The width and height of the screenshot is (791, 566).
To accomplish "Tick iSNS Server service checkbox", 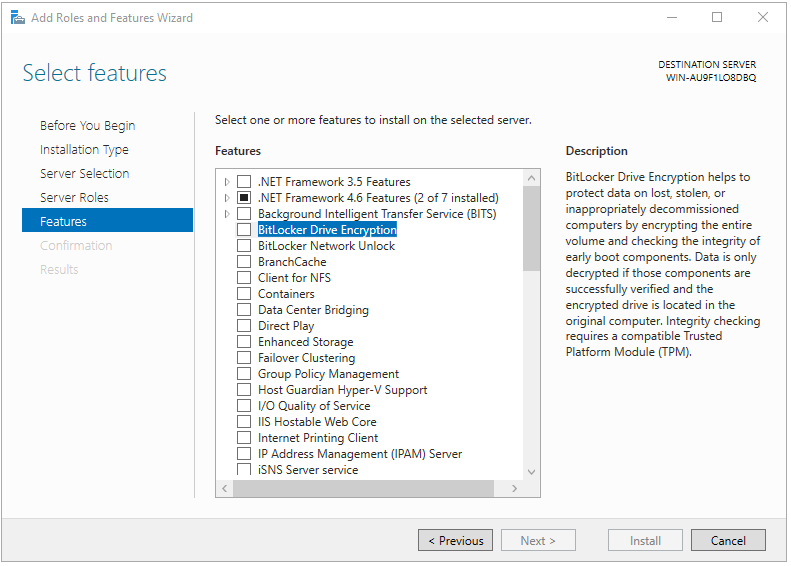I will (x=244, y=470).
